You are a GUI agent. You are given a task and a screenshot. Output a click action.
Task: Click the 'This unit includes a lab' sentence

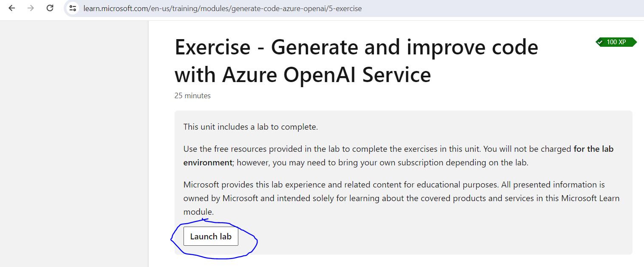[x=251, y=127]
